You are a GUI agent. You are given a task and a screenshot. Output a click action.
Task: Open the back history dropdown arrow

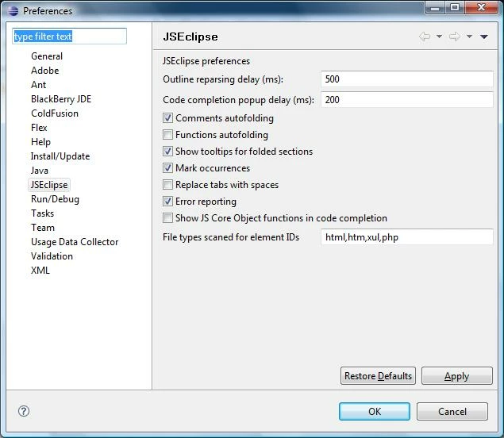(x=440, y=36)
